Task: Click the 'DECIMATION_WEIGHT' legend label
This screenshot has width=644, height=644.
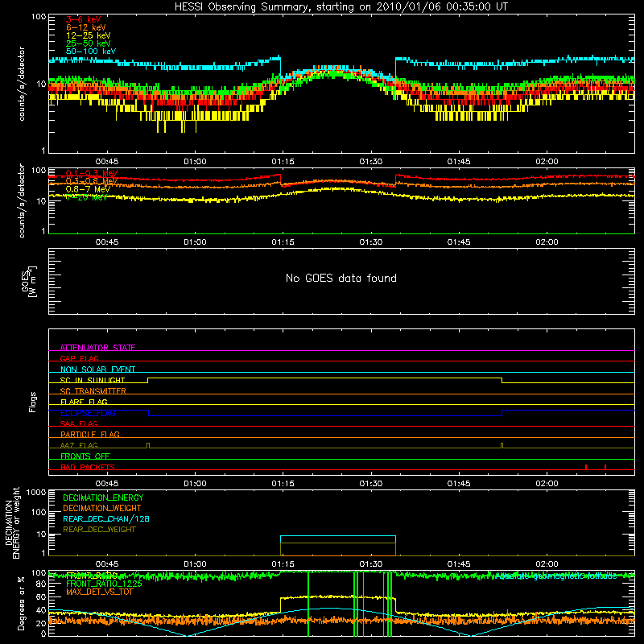Action: [x=102, y=508]
